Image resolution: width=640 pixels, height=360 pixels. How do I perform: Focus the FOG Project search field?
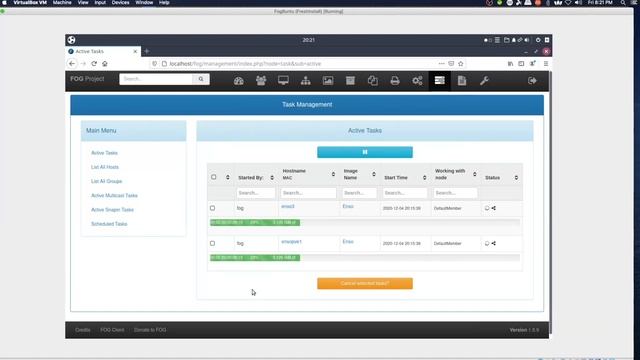tap(156, 79)
